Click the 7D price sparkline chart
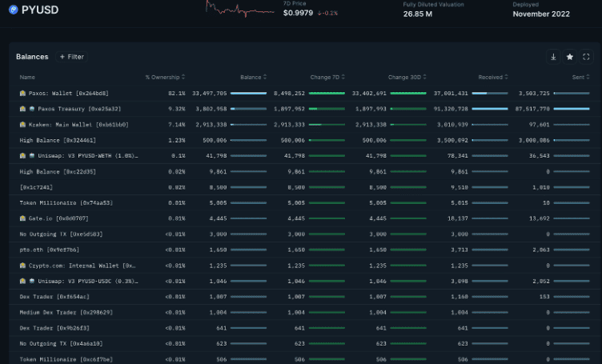Viewport: 602px width, 364px height. coord(240,10)
